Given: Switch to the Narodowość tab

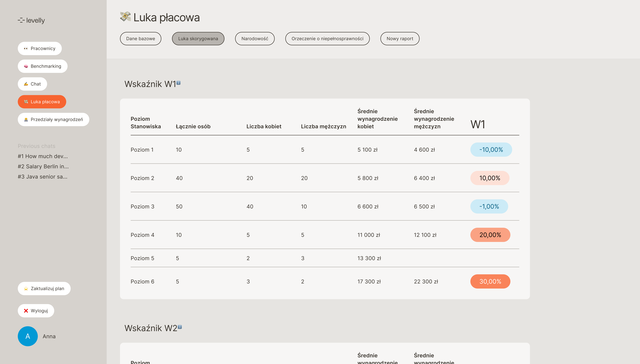Looking at the screenshot, I should click(x=255, y=38).
